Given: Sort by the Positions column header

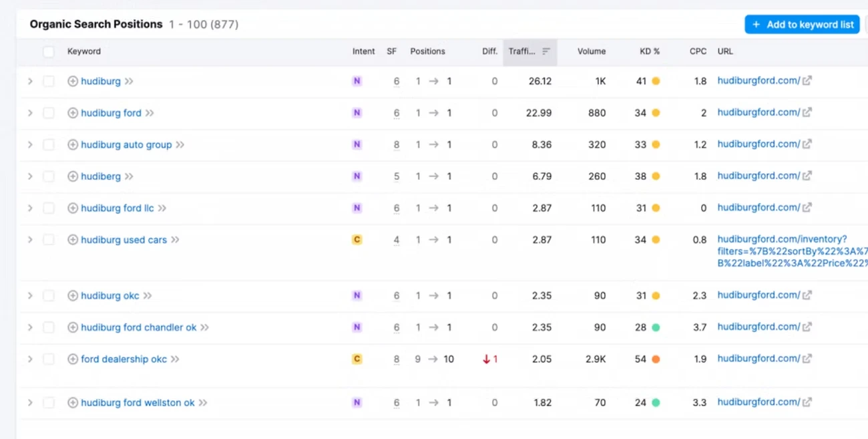Looking at the screenshot, I should [427, 51].
